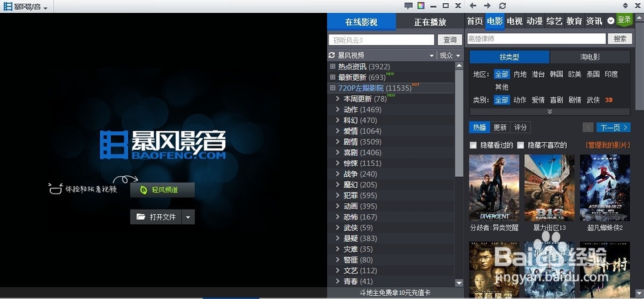644x299 pixels.
Task: Collapse the 720P左眼影院 category
Action: 333,88
